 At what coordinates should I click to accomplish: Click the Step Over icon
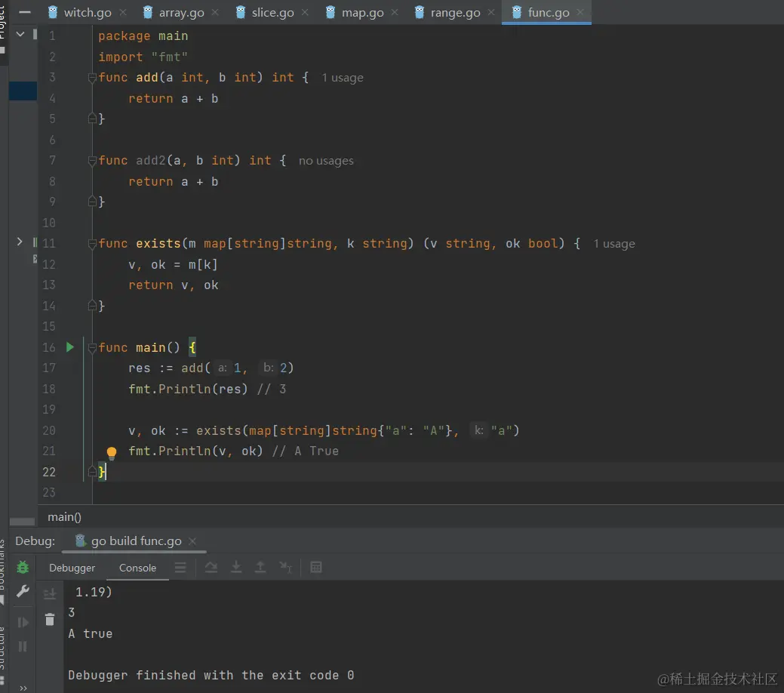[x=211, y=568]
